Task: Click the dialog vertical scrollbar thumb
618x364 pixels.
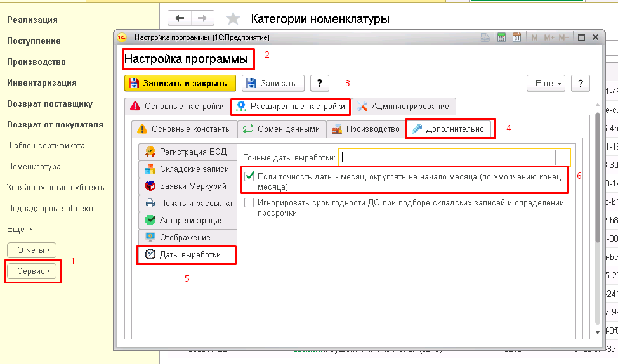Action: pyautogui.click(x=598, y=178)
